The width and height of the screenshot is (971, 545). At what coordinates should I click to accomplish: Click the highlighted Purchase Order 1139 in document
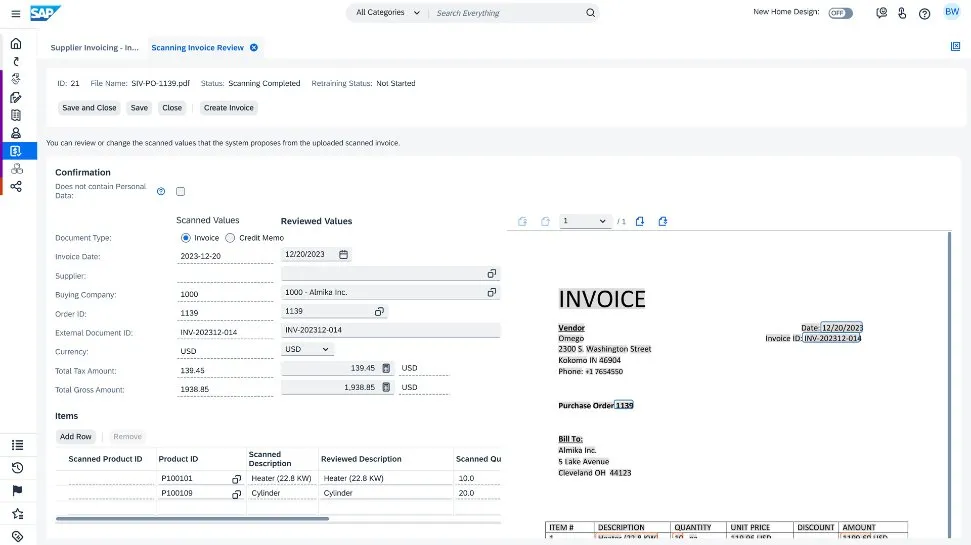pos(624,406)
